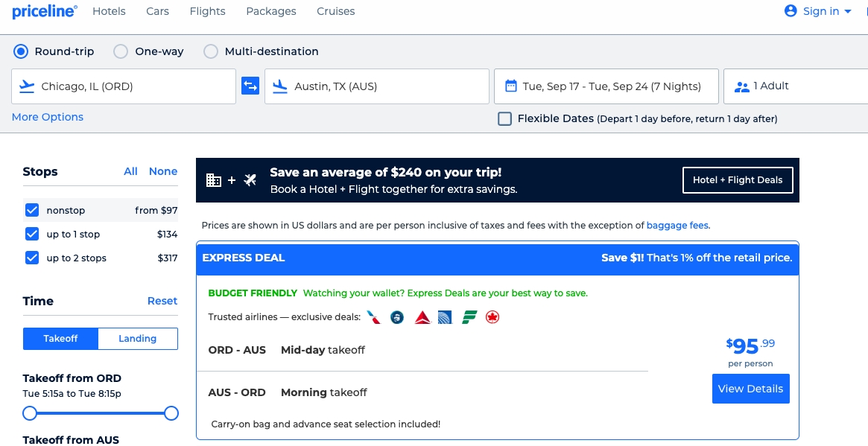This screenshot has width=868, height=446.
Task: Open the travel dates picker
Action: tap(606, 86)
